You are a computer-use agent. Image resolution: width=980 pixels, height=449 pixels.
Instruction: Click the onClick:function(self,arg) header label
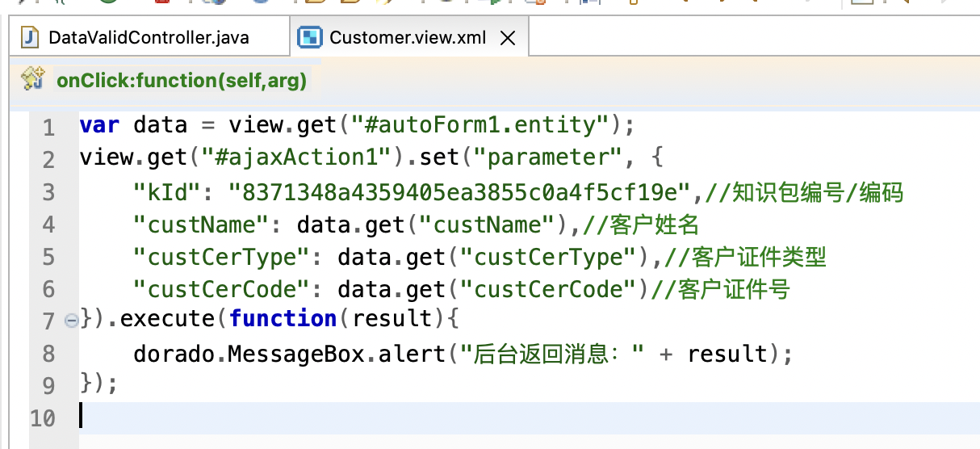182,80
